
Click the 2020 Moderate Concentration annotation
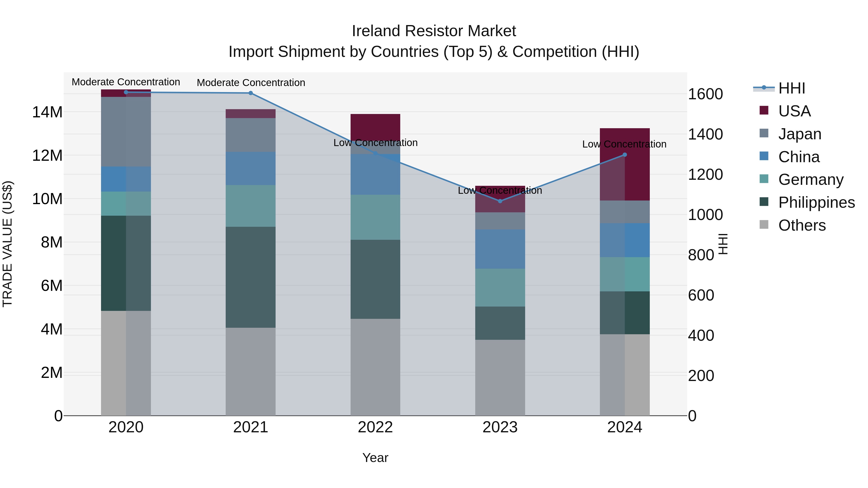(126, 82)
